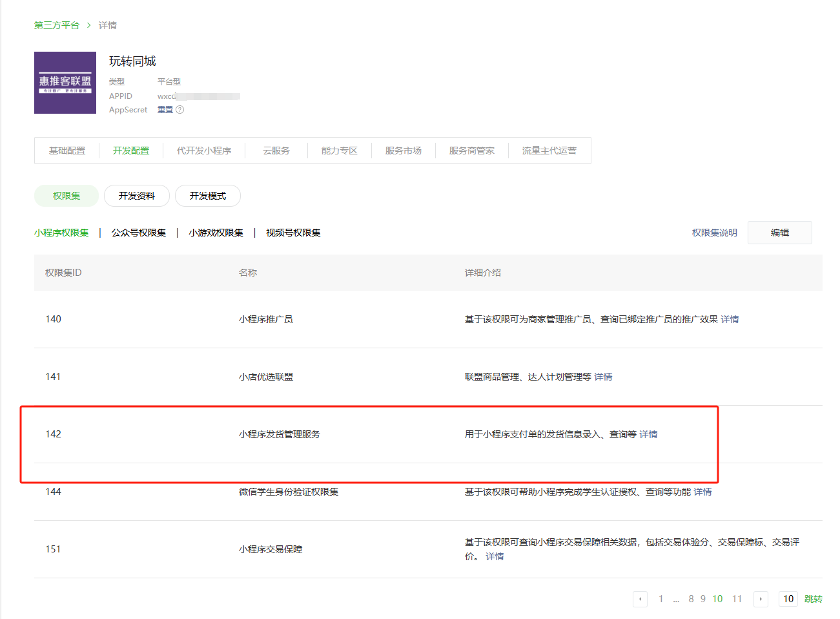Click the APPID value starting with wxc
The height and width of the screenshot is (619, 840).
point(199,96)
